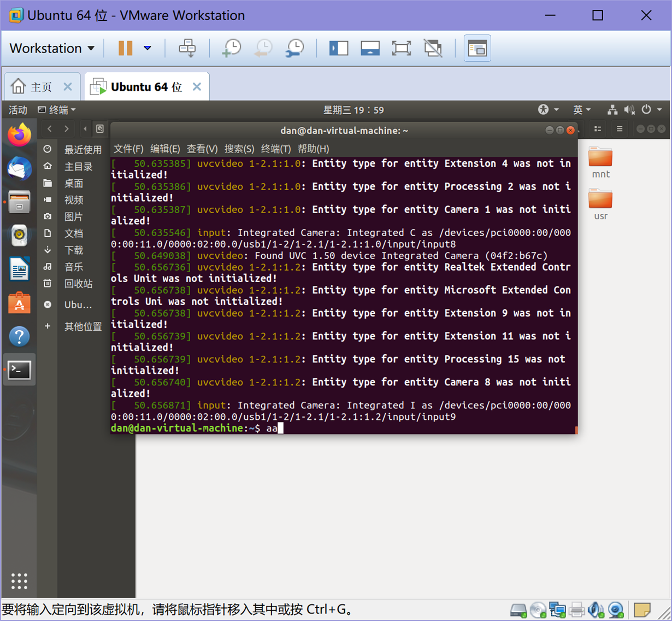This screenshot has width=672, height=621.
Task: Send Ctrl+Alt+Del to the virtual machine
Action: tap(187, 48)
